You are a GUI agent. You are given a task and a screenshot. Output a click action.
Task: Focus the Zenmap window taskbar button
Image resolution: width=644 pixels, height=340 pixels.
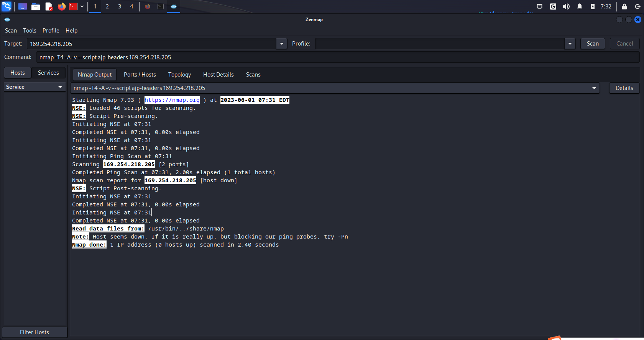point(174,7)
